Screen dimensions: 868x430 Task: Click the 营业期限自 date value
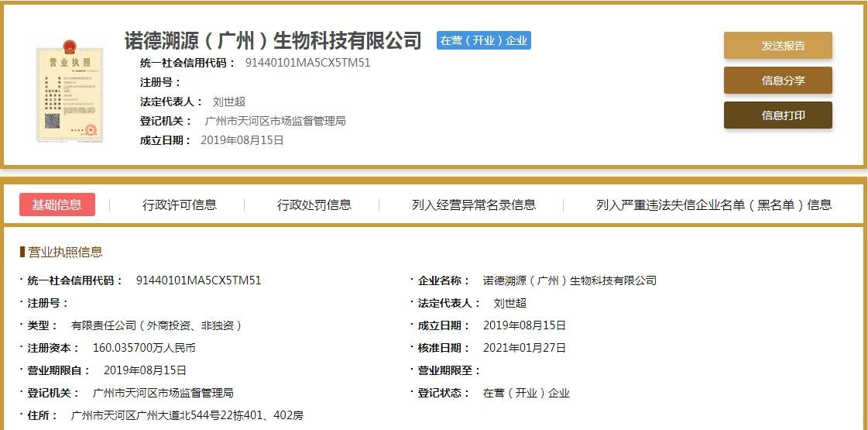(x=145, y=370)
